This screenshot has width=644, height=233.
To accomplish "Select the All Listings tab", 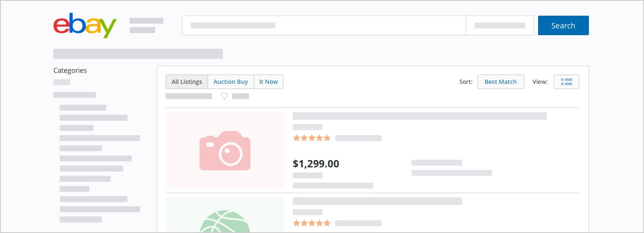I will pyautogui.click(x=187, y=82).
